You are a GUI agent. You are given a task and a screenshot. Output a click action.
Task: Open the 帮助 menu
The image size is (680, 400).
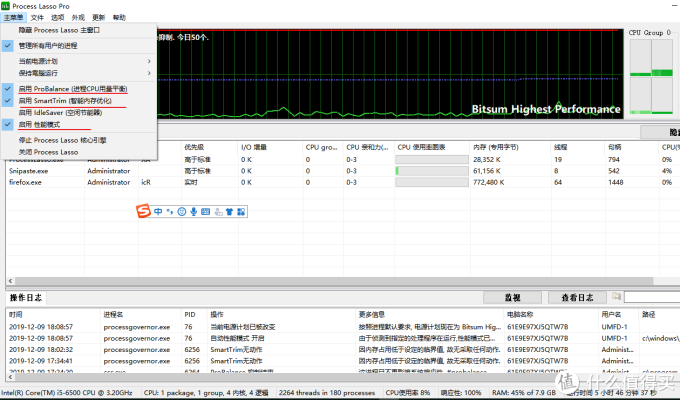[x=119, y=17]
